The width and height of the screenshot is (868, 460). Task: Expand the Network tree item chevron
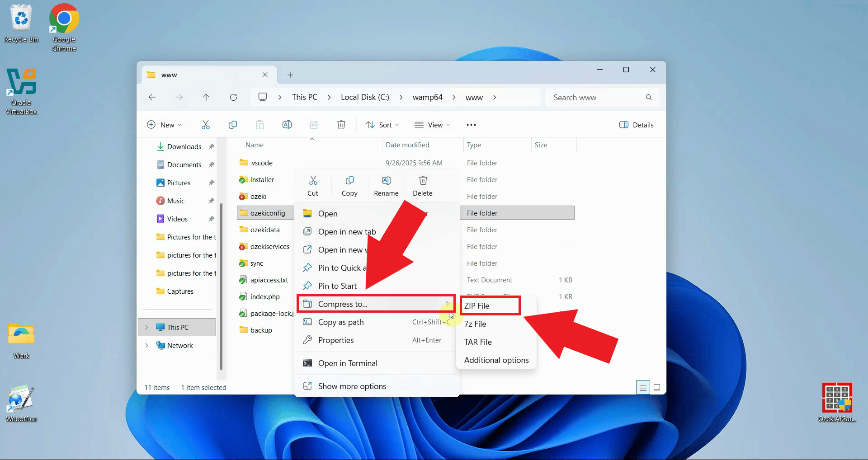(147, 345)
